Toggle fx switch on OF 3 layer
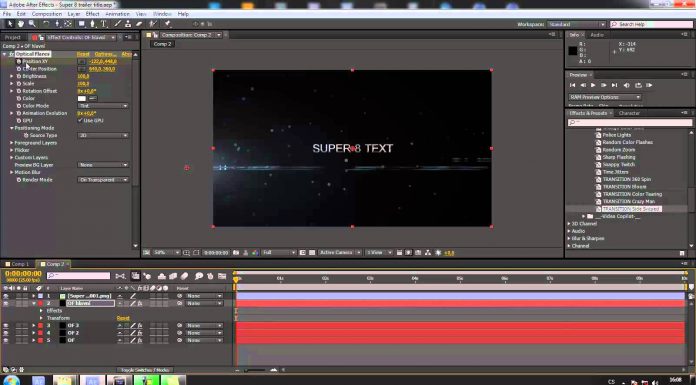The image size is (696, 385). (140, 325)
